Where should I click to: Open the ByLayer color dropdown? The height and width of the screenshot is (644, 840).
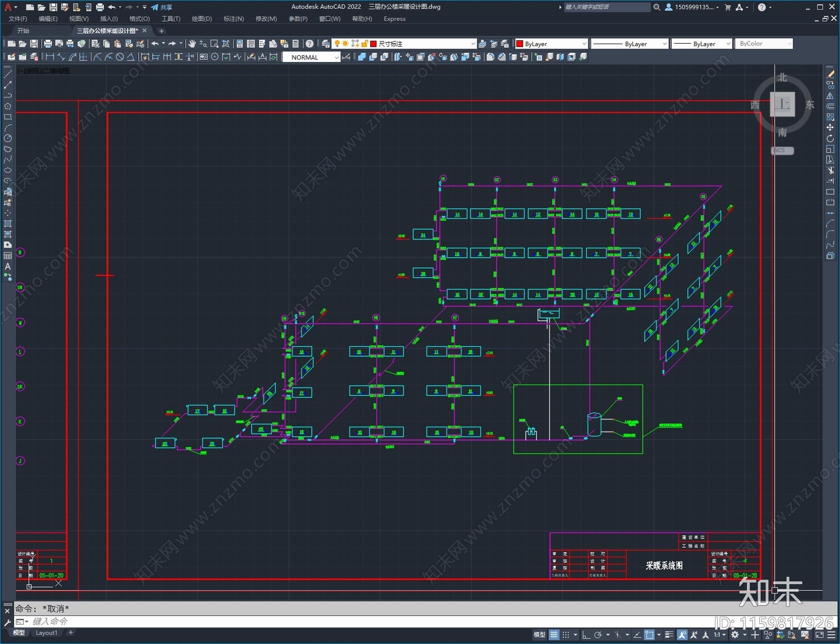pos(551,44)
